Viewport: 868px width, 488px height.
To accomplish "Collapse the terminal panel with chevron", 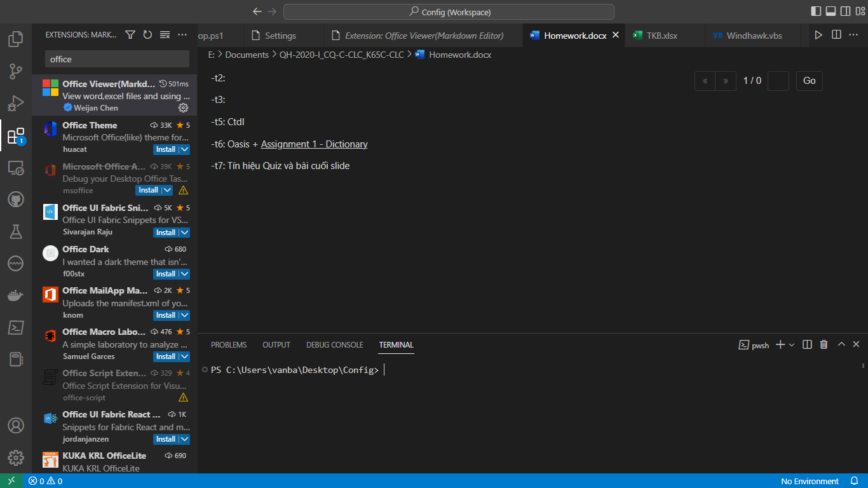I will 841,344.
